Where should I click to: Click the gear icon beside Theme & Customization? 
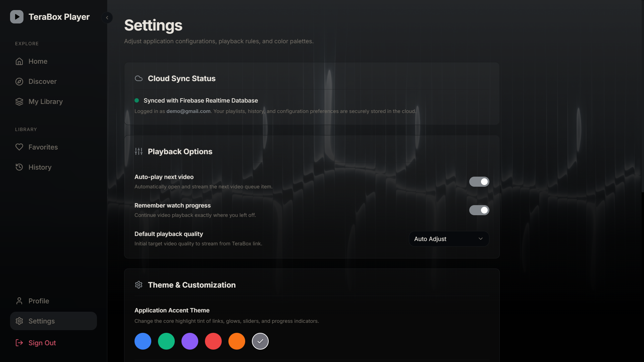coord(139,285)
